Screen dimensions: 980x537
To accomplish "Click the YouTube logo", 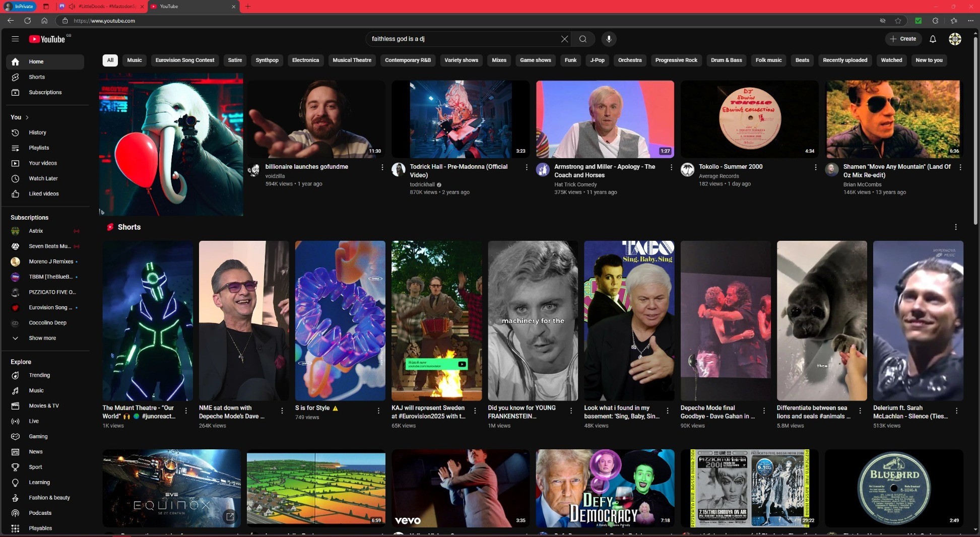I will point(47,39).
